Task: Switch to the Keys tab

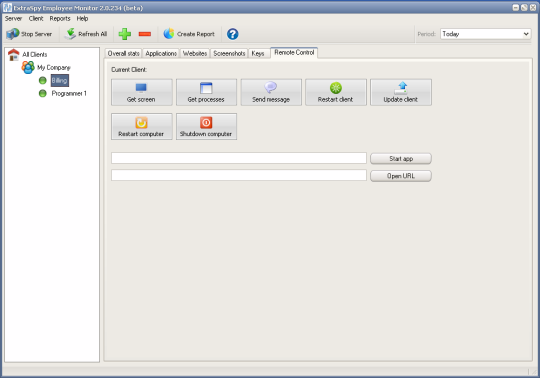Action: (258, 53)
